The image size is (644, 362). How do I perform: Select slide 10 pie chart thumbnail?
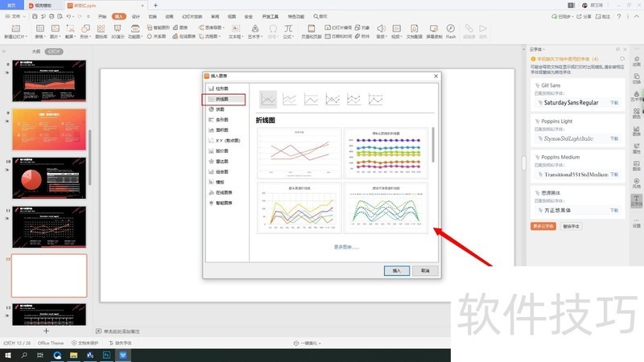click(49, 178)
